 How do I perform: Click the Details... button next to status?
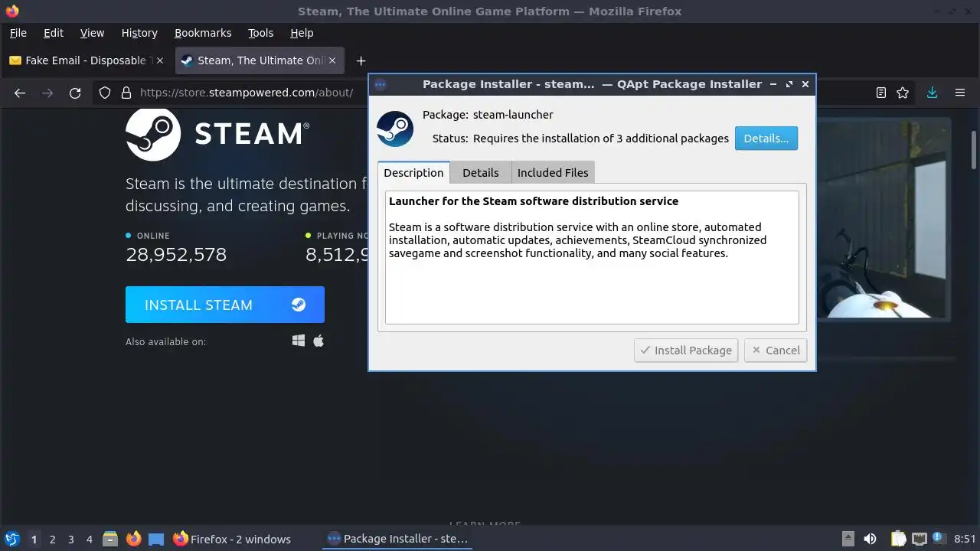coord(766,139)
